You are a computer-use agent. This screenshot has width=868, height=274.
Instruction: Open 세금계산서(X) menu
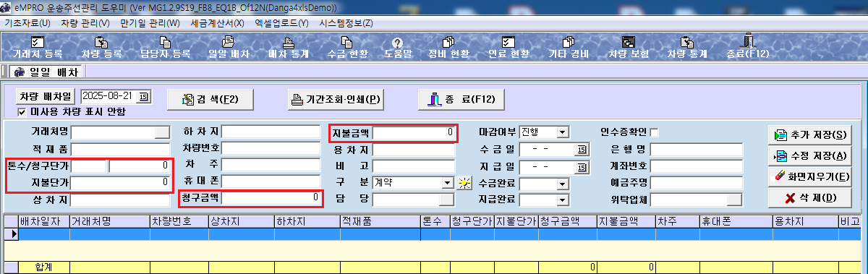point(217,23)
